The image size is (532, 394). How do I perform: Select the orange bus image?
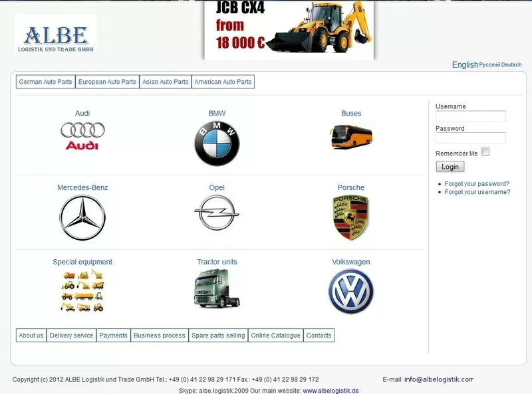[x=351, y=136]
